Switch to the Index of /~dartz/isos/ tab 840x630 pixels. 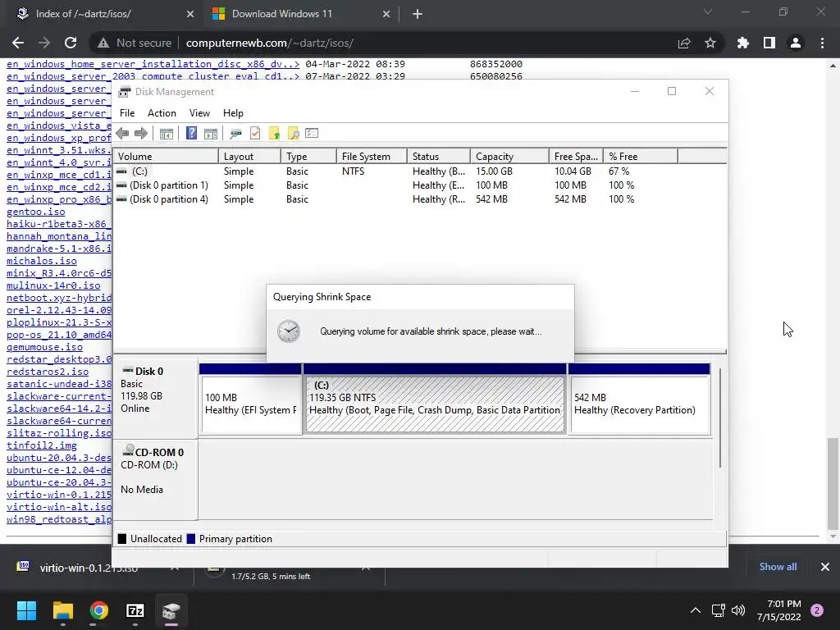pos(104,14)
